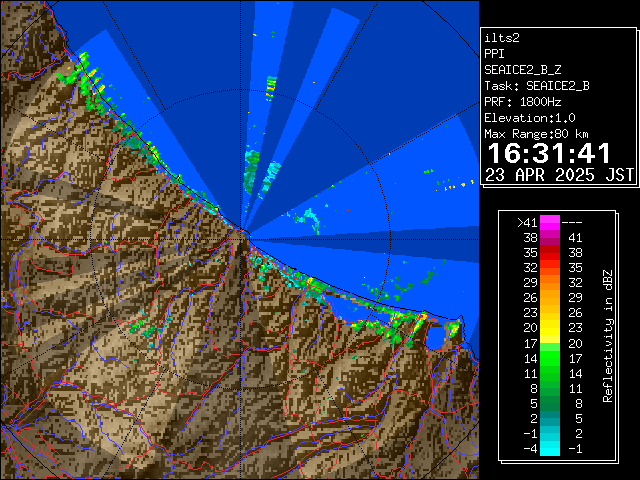Click the radar origin point on the coastline
640x480 pixels.
(241, 239)
